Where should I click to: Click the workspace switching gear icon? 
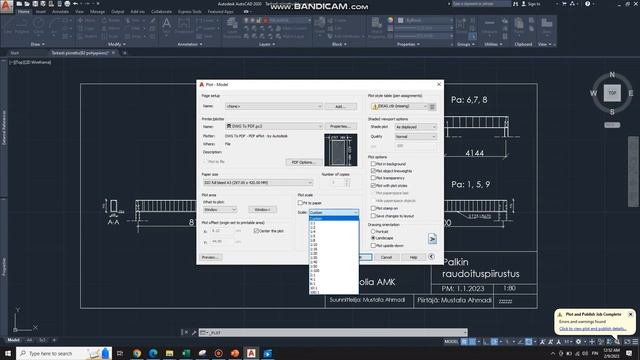pos(578,342)
